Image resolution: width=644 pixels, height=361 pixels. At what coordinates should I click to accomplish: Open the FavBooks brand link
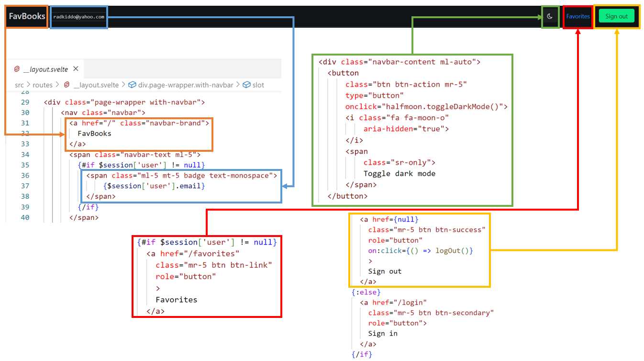coord(26,17)
